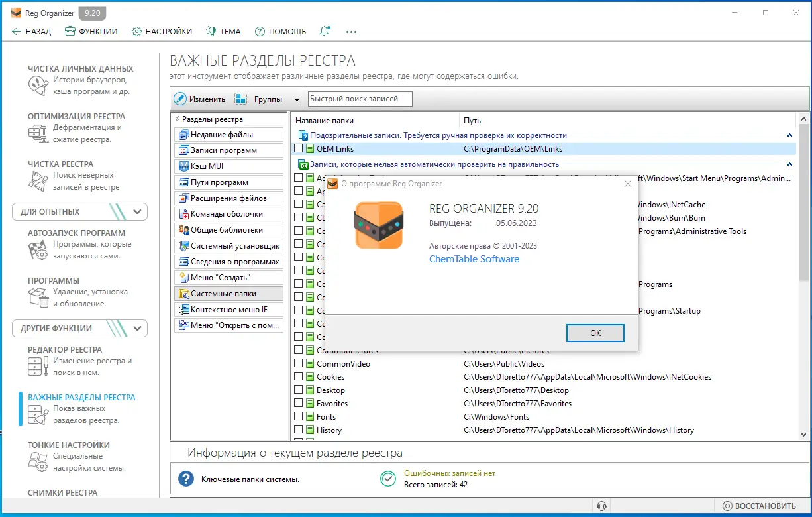Click the headset support icon in the status bar

(601, 506)
